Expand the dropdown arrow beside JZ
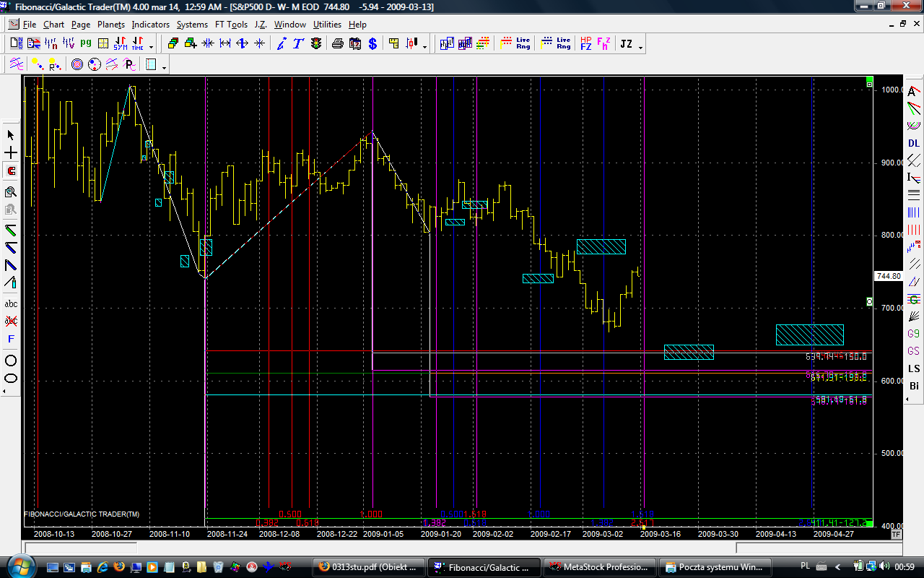This screenshot has width=924, height=578. pos(640,46)
